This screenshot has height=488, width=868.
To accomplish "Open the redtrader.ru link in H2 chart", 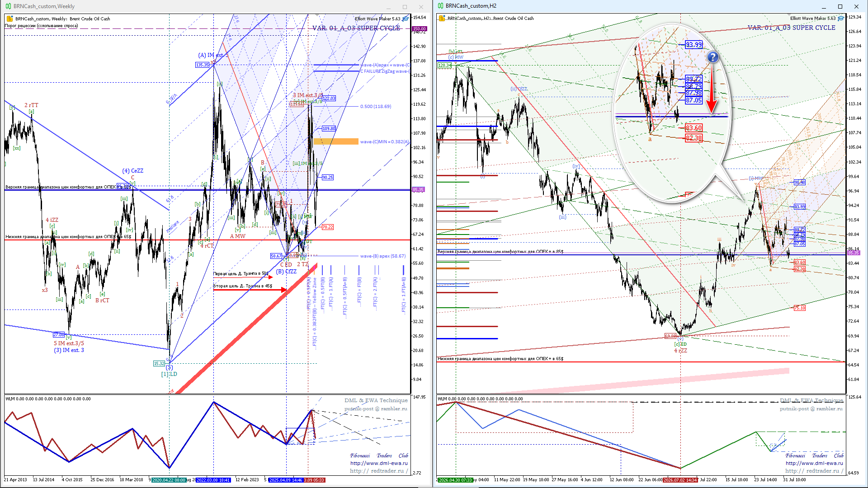I will point(814,471).
